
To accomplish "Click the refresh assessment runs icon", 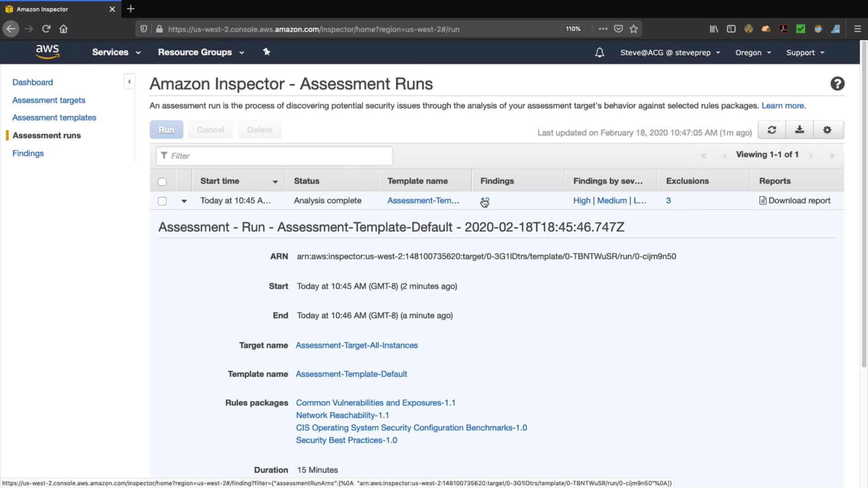I will point(772,130).
